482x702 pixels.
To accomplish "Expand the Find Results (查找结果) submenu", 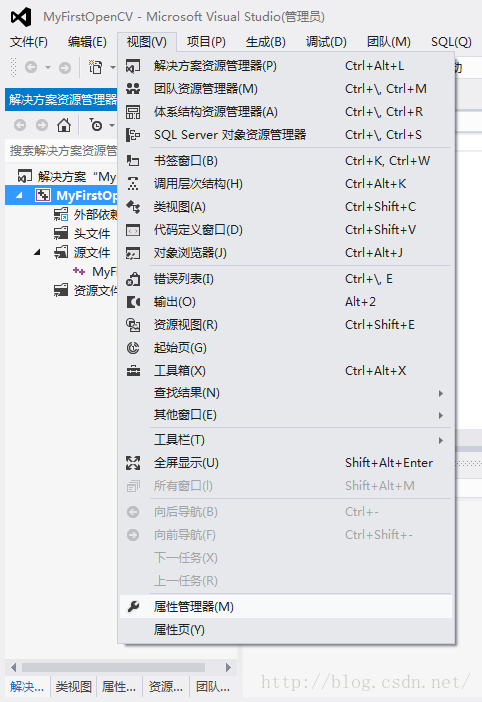I will 441,393.
